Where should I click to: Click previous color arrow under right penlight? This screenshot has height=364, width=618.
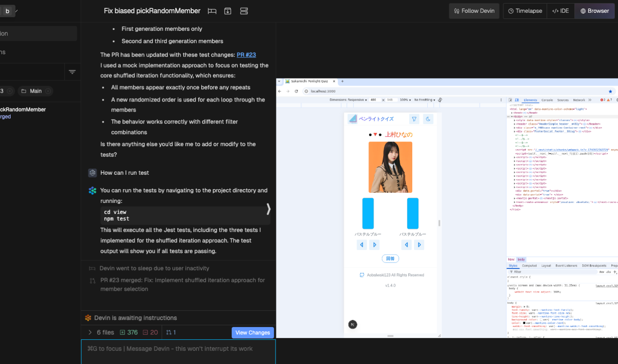click(x=407, y=245)
